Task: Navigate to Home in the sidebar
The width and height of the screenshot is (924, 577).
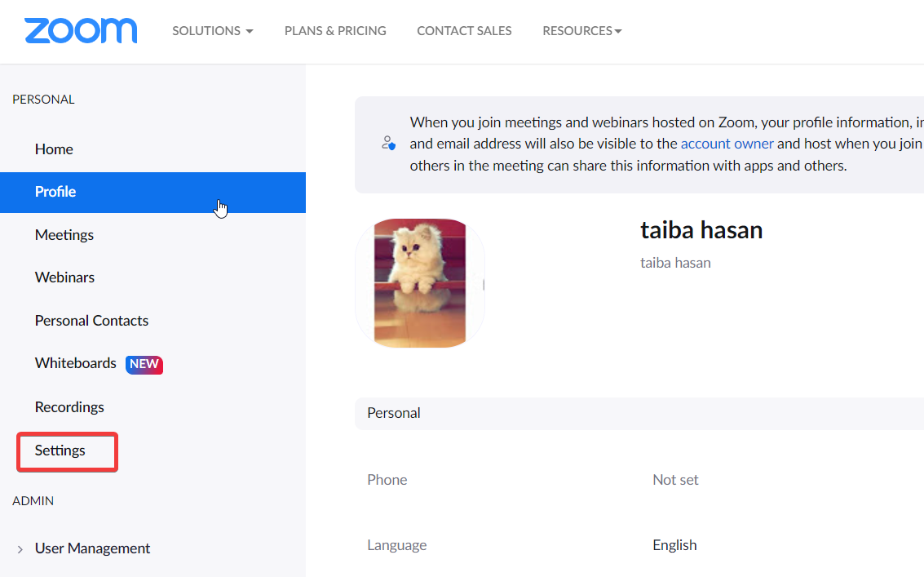Action: pyautogui.click(x=54, y=149)
